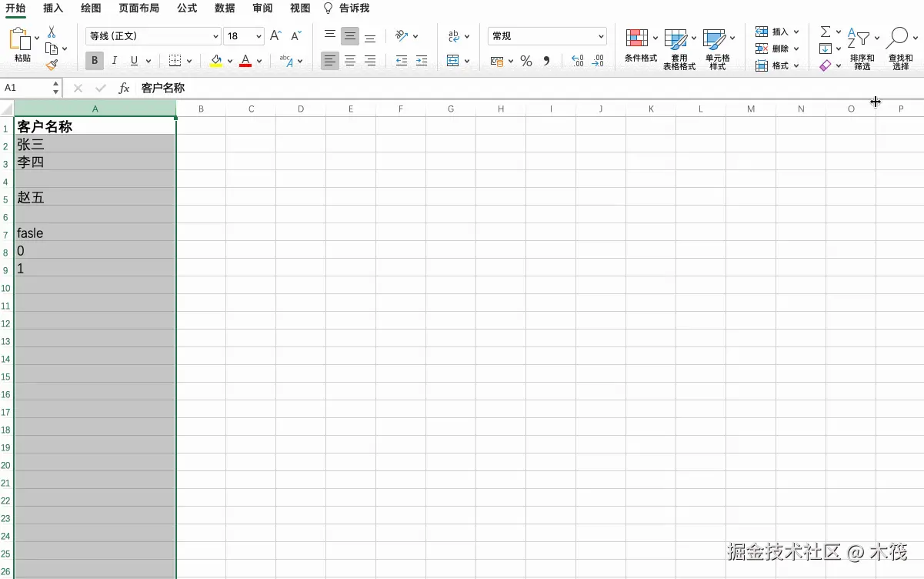Open the 数据 ribbon tab

click(x=225, y=8)
